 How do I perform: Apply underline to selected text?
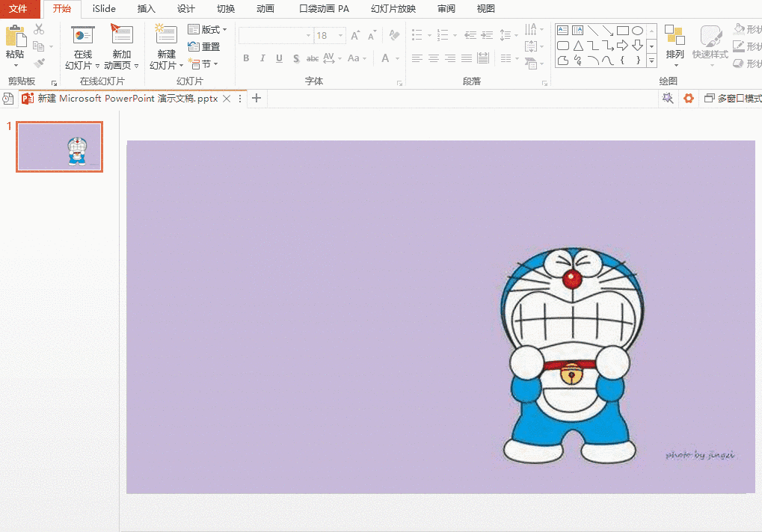coord(279,58)
